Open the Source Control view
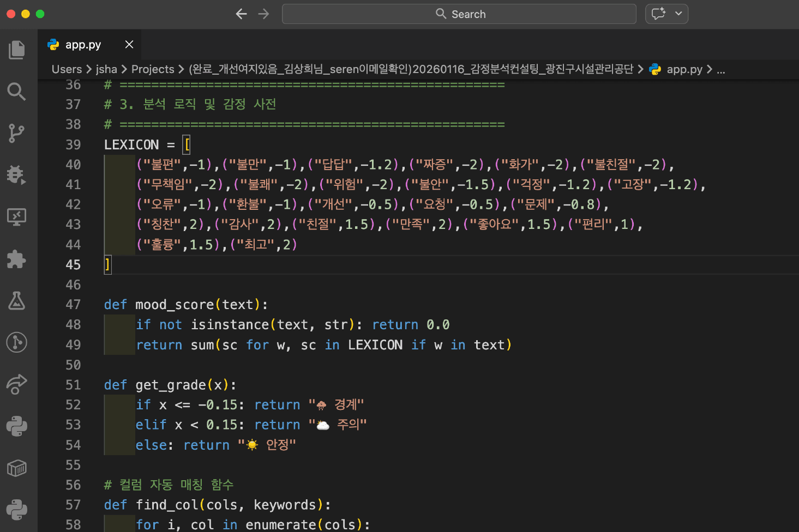Image resolution: width=799 pixels, height=532 pixels. (17, 133)
